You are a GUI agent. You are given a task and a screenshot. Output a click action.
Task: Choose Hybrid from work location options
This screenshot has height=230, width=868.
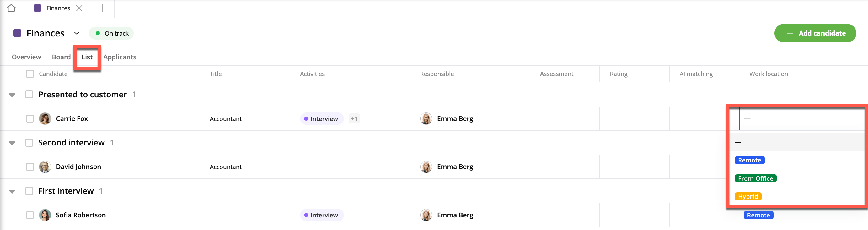(748, 197)
